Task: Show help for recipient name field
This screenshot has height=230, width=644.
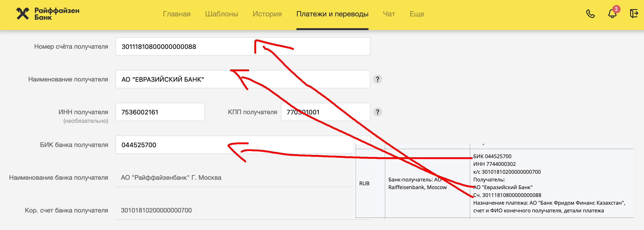Action: coord(377,79)
